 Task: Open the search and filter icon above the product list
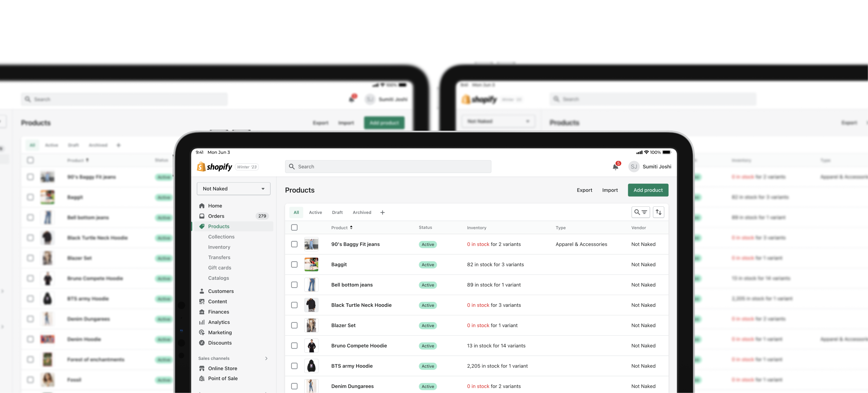click(640, 212)
